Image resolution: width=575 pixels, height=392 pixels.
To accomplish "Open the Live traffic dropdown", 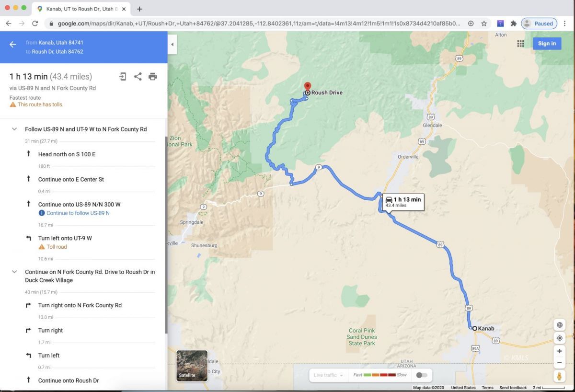I will tap(328, 375).
